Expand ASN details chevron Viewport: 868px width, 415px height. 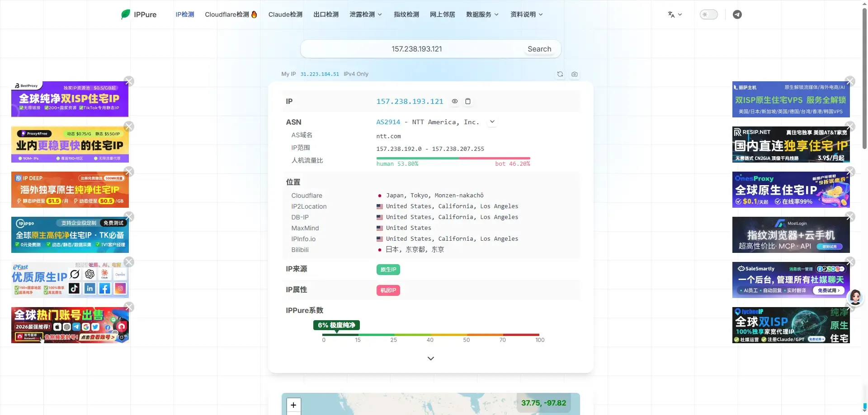tap(492, 122)
